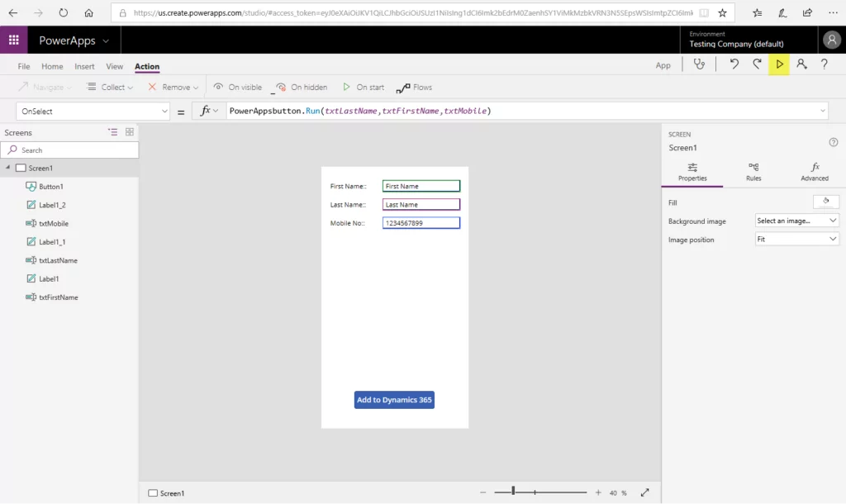Adjust the canvas zoom slider

[x=513, y=491]
